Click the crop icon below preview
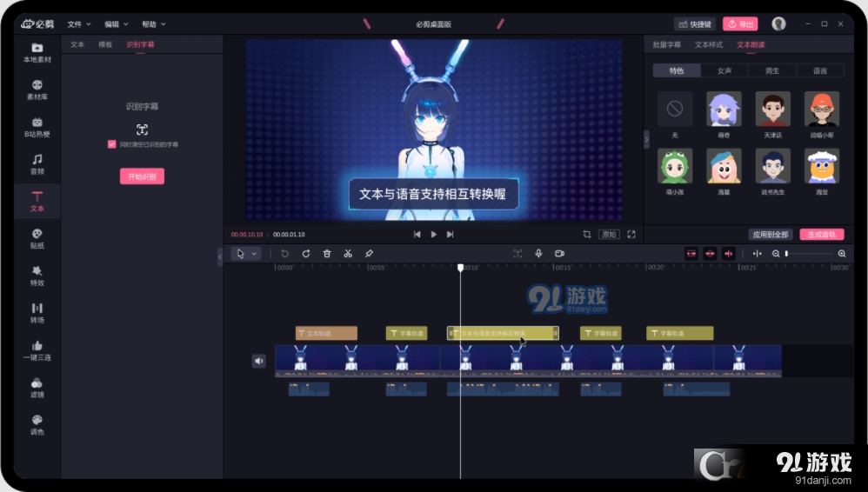 click(587, 234)
